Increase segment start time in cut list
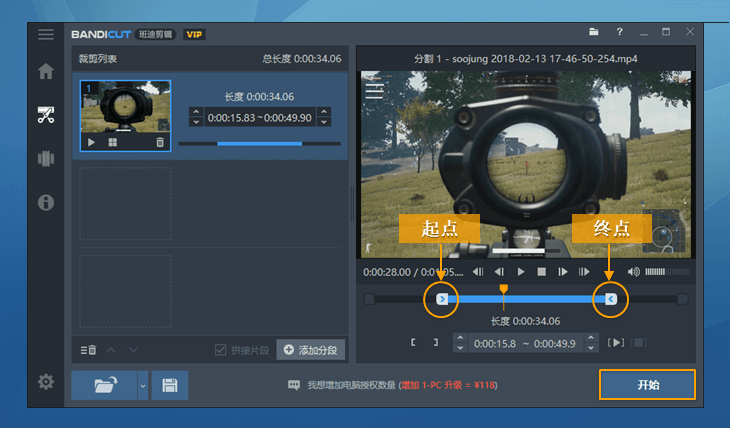 click(x=196, y=112)
